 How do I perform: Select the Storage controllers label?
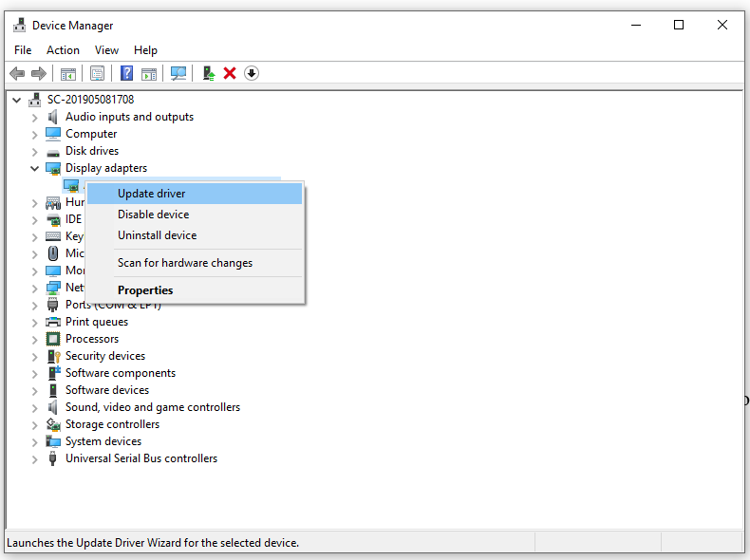112,424
